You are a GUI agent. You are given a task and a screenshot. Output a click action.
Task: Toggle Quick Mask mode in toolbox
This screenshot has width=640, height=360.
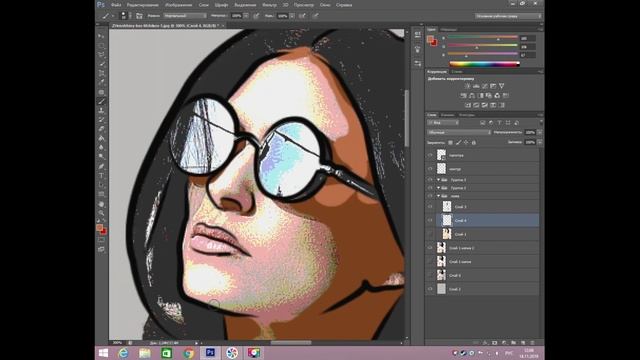click(101, 240)
